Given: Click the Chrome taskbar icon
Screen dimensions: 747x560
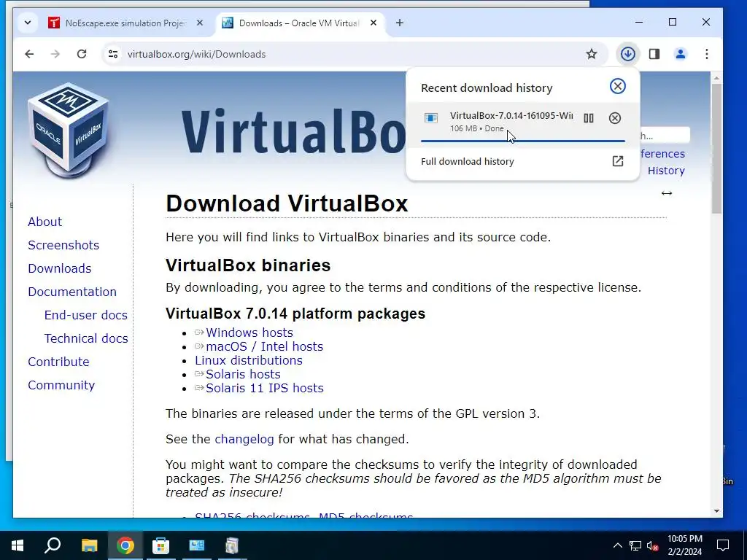Looking at the screenshot, I should click(125, 545).
